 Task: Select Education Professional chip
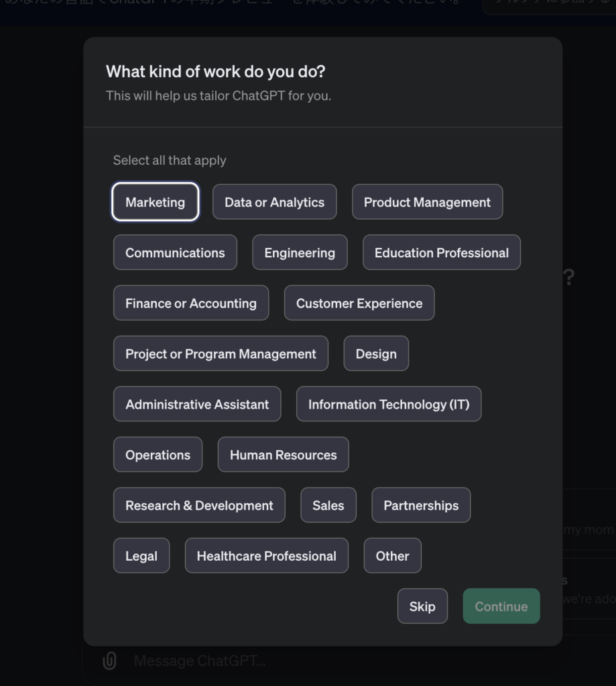tap(441, 253)
